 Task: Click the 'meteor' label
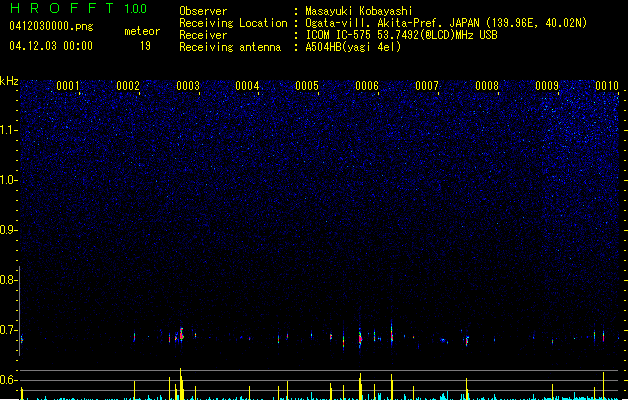click(142, 31)
